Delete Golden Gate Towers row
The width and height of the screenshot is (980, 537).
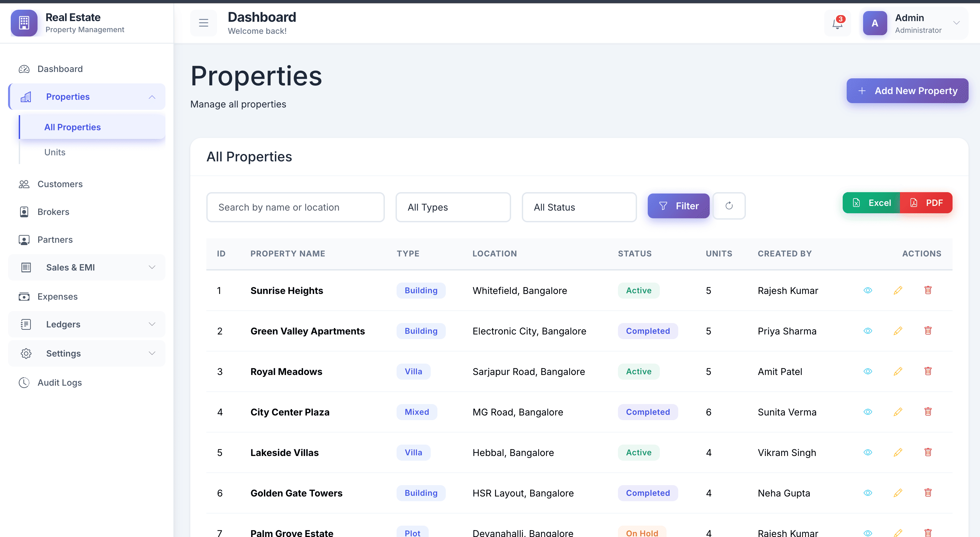tap(928, 493)
